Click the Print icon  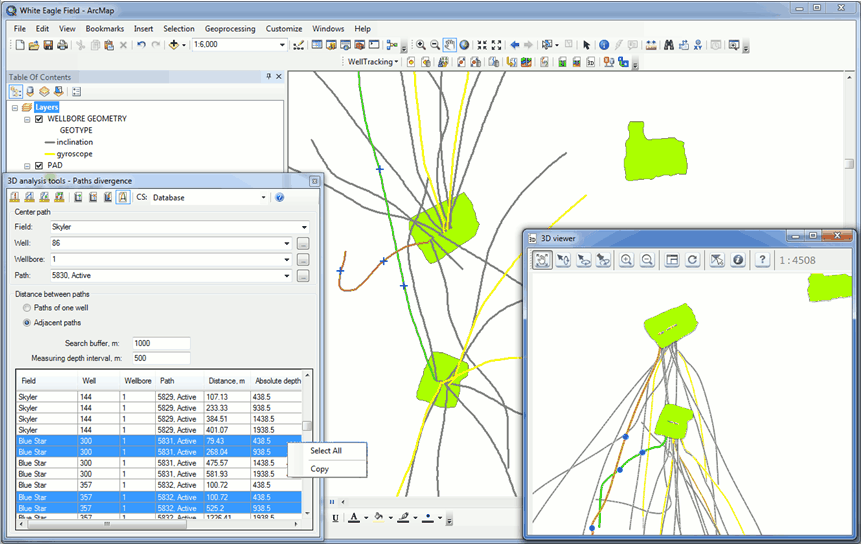pos(63,45)
